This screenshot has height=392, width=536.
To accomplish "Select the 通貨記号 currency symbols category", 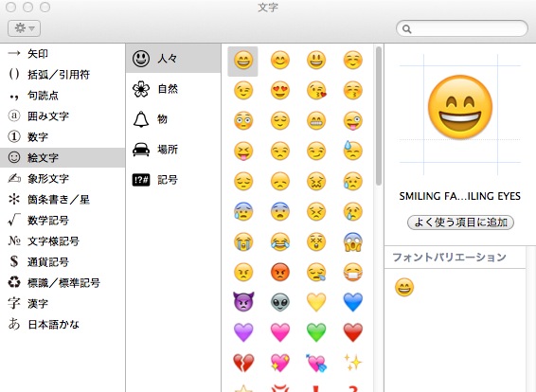I will coord(63,261).
